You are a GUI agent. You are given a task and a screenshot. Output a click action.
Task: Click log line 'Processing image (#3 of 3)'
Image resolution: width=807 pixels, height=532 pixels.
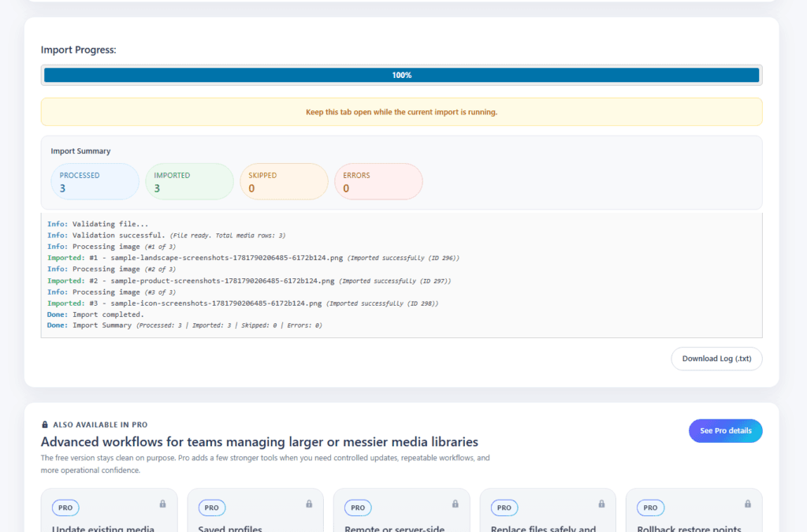tap(111, 292)
